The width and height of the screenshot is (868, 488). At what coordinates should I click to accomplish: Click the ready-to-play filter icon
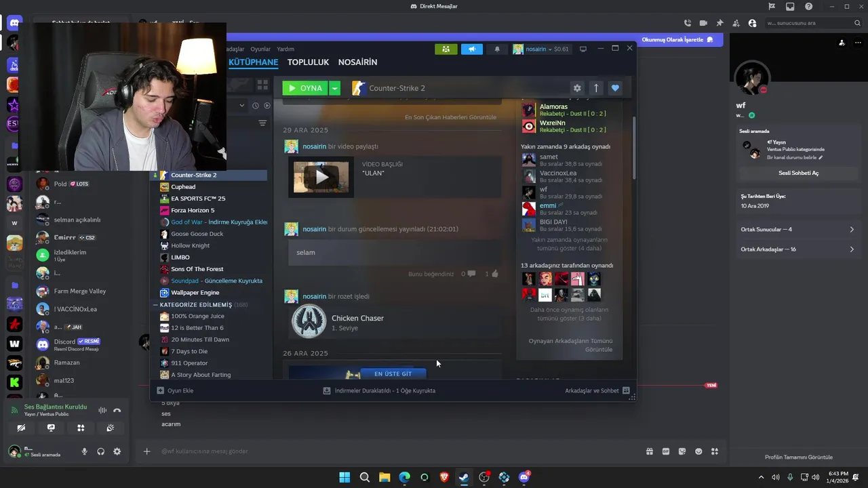click(267, 105)
